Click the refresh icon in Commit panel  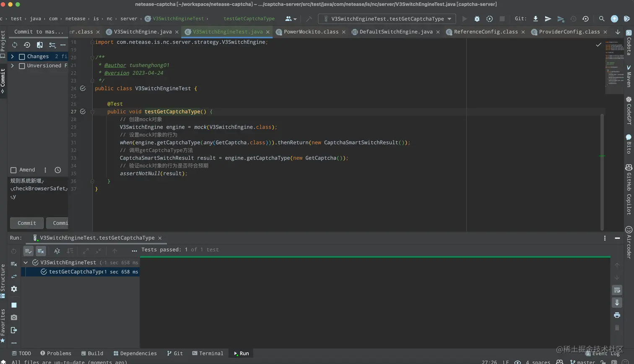[x=15, y=45]
